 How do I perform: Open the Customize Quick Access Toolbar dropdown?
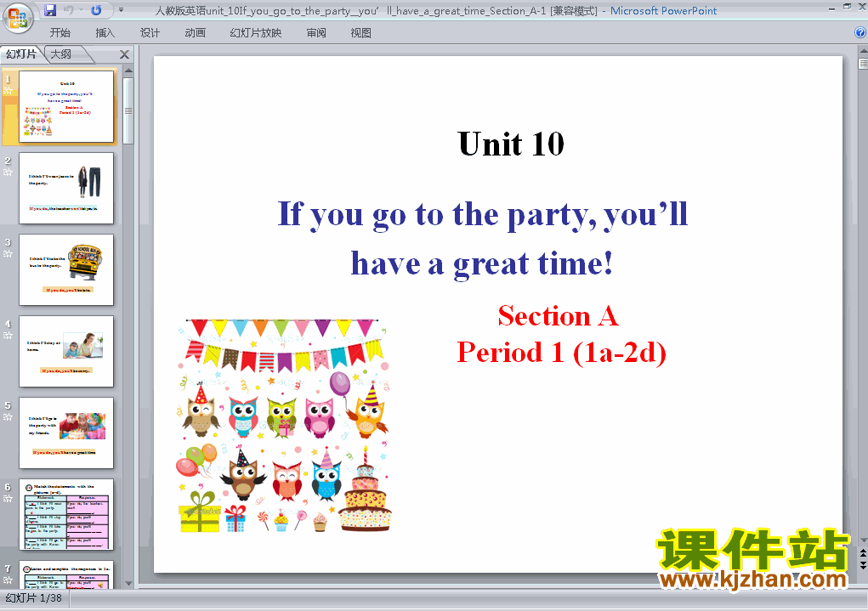pyautogui.click(x=122, y=10)
